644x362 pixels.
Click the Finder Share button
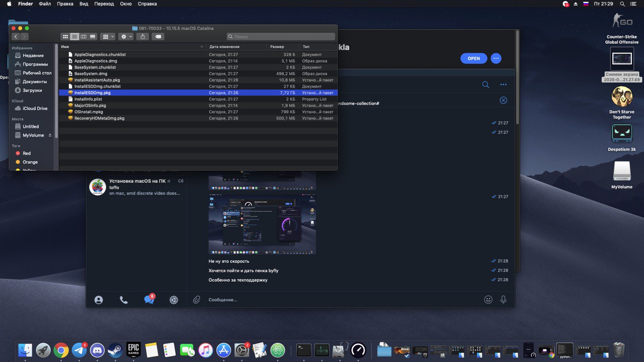tap(143, 37)
